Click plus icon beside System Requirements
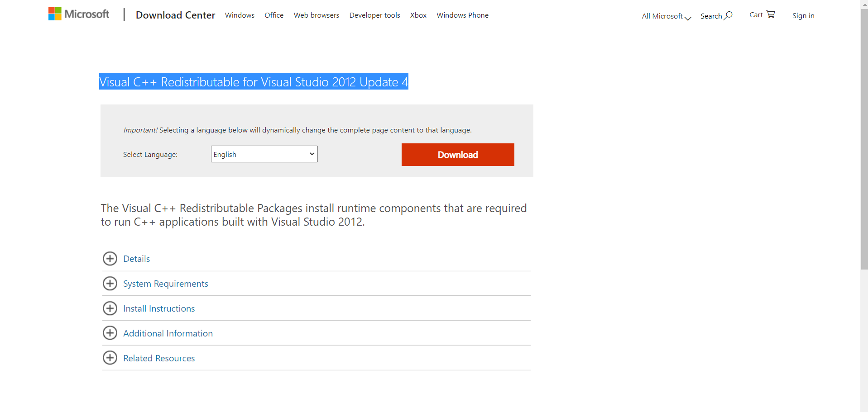This screenshot has width=868, height=412. tap(110, 284)
